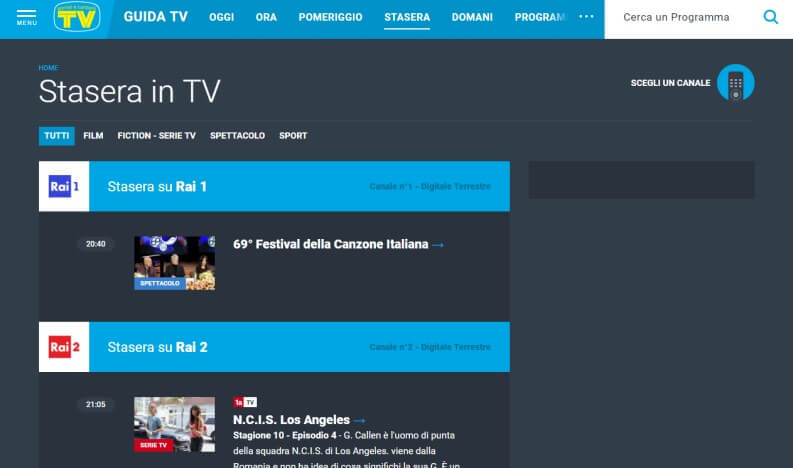Click the arrow next to N.C.I.S. Los Angeles
793x468 pixels.
(x=360, y=420)
